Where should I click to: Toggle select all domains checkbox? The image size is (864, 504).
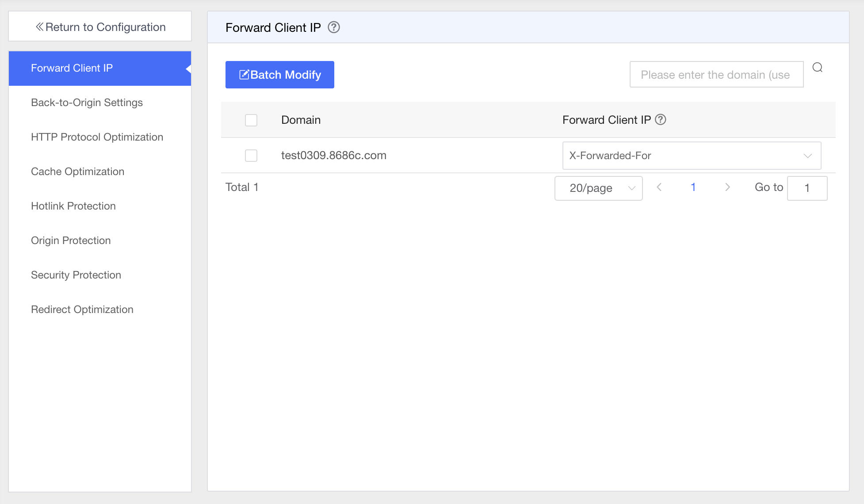tap(252, 120)
